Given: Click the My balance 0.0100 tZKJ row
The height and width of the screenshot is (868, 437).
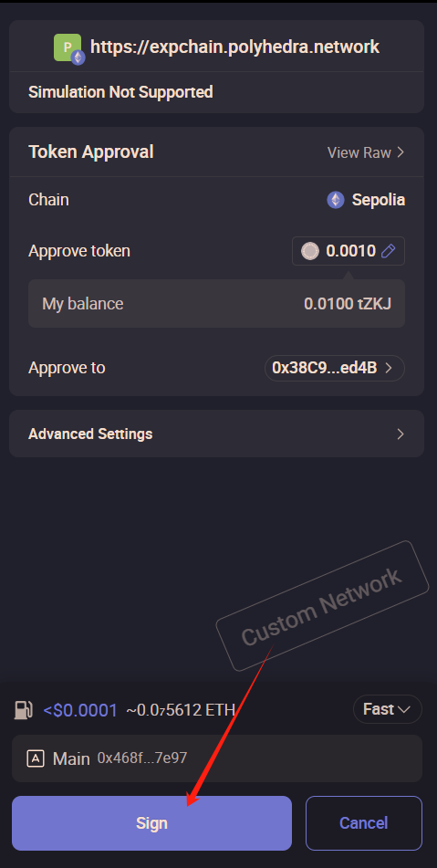Looking at the screenshot, I should [217, 303].
